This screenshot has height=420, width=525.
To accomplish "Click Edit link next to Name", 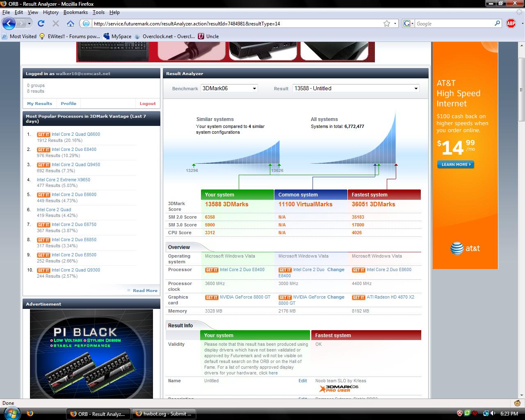I will click(303, 381).
